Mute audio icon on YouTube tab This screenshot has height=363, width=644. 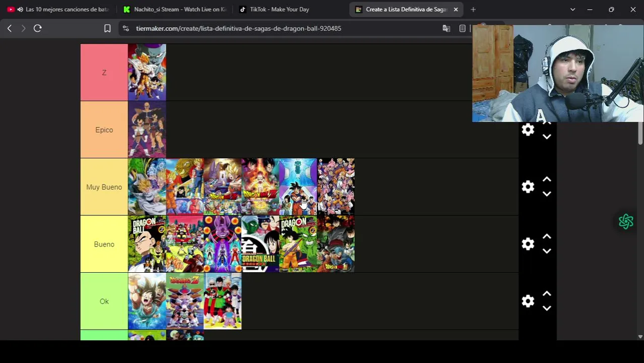(x=20, y=10)
